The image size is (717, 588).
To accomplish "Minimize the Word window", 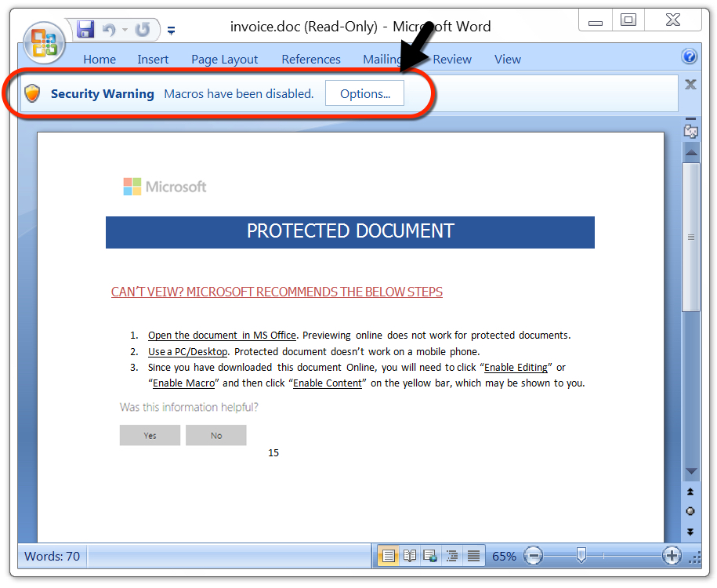I will coord(595,21).
